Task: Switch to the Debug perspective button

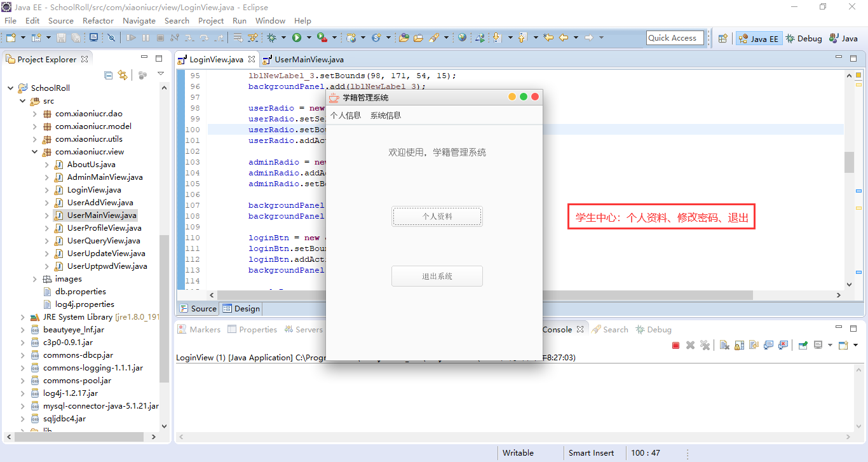Action: [804, 38]
